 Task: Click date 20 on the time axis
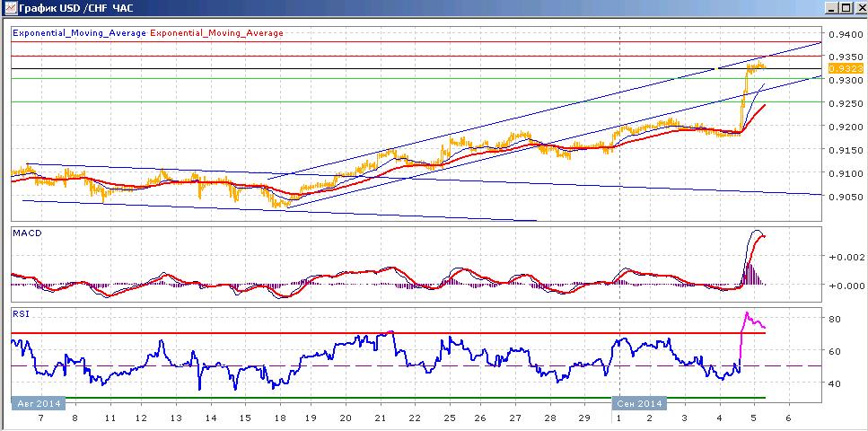point(346,418)
